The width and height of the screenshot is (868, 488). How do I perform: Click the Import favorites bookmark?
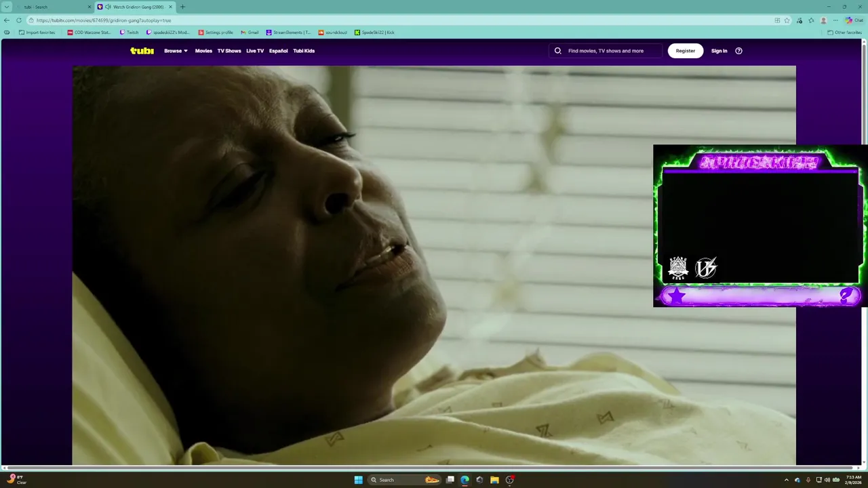coord(37,33)
